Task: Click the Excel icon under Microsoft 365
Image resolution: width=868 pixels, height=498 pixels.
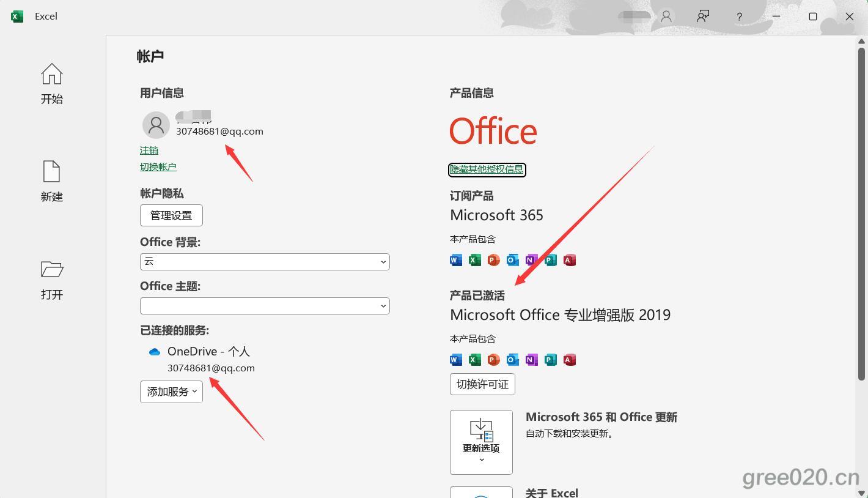Action: tap(475, 260)
